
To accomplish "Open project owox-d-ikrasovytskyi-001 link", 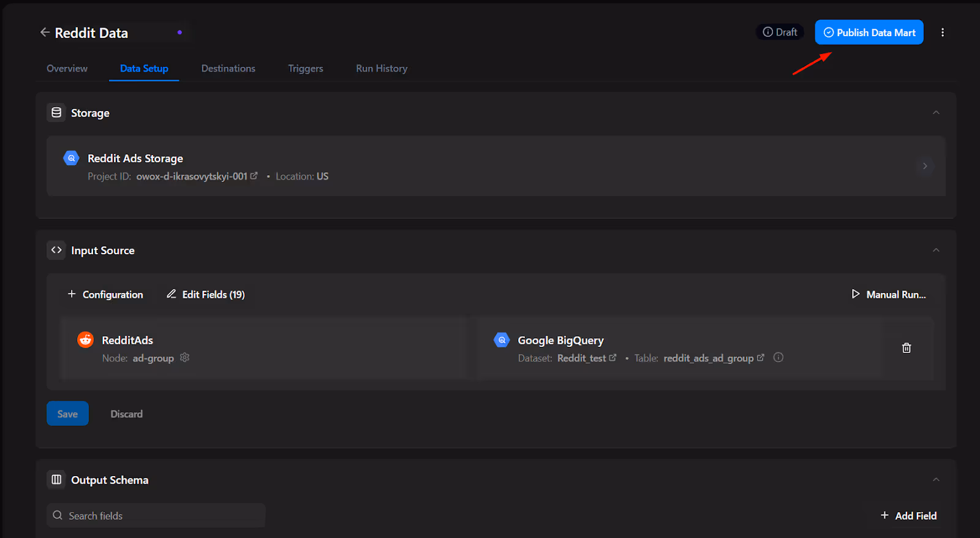I will pyautogui.click(x=192, y=176).
